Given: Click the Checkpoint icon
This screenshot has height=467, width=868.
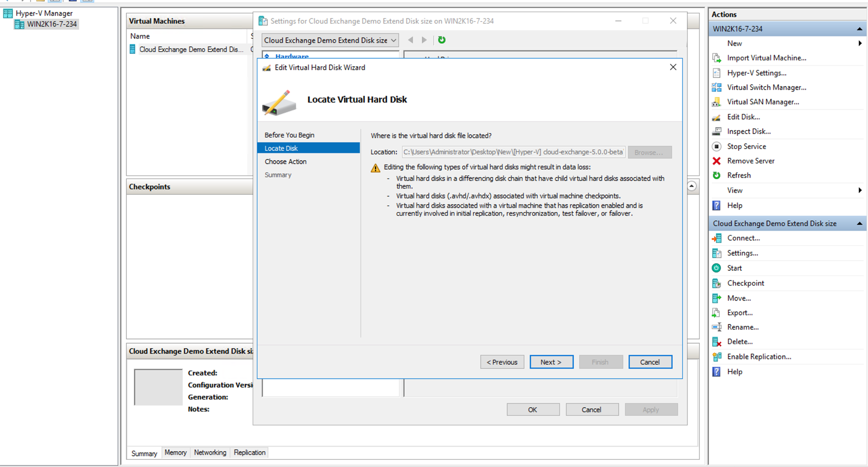Looking at the screenshot, I should 717,283.
